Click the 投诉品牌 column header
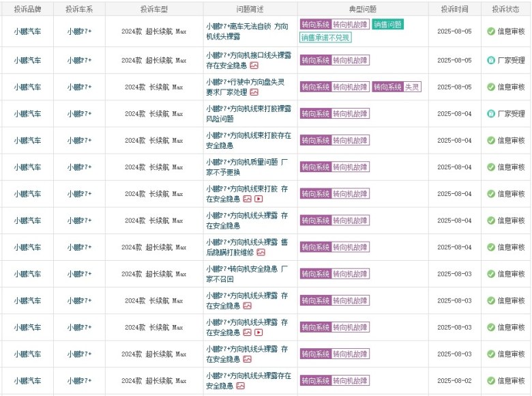532x396 pixels. (27, 9)
